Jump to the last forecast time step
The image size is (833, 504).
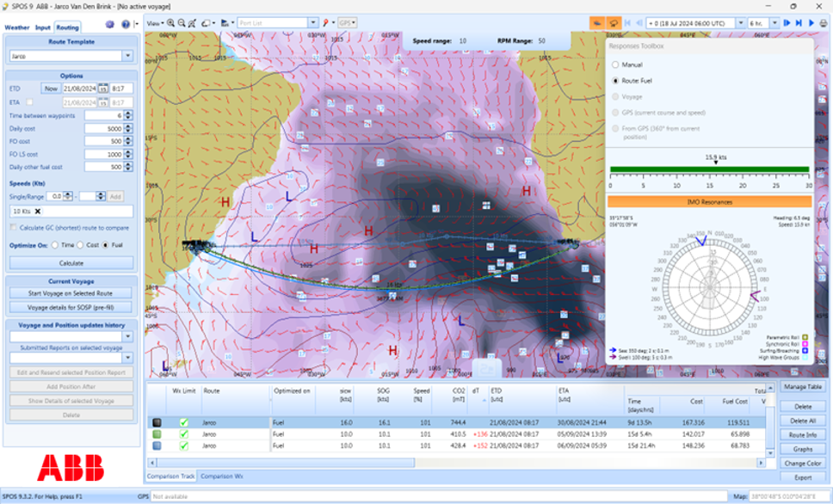(x=799, y=23)
